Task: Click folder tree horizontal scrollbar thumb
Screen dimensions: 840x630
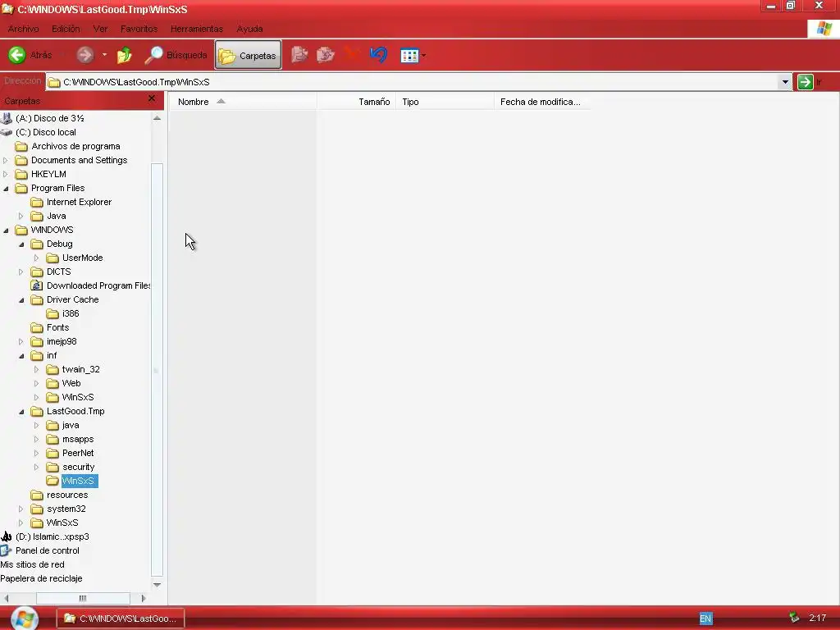Action: click(x=83, y=598)
